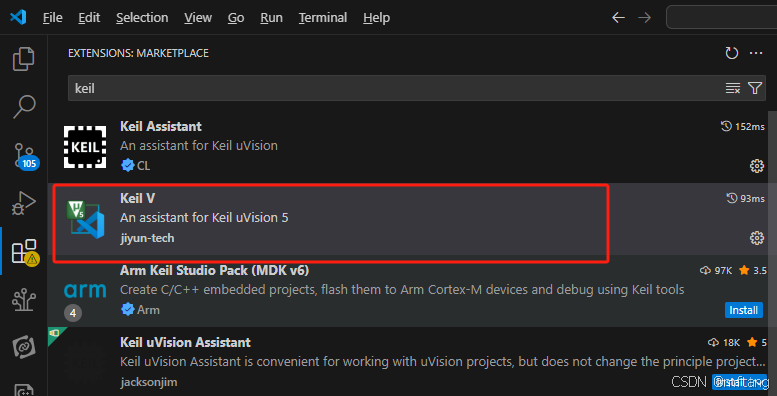The image size is (777, 396).
Task: Click the extensions list scrollbar
Action: 772,248
